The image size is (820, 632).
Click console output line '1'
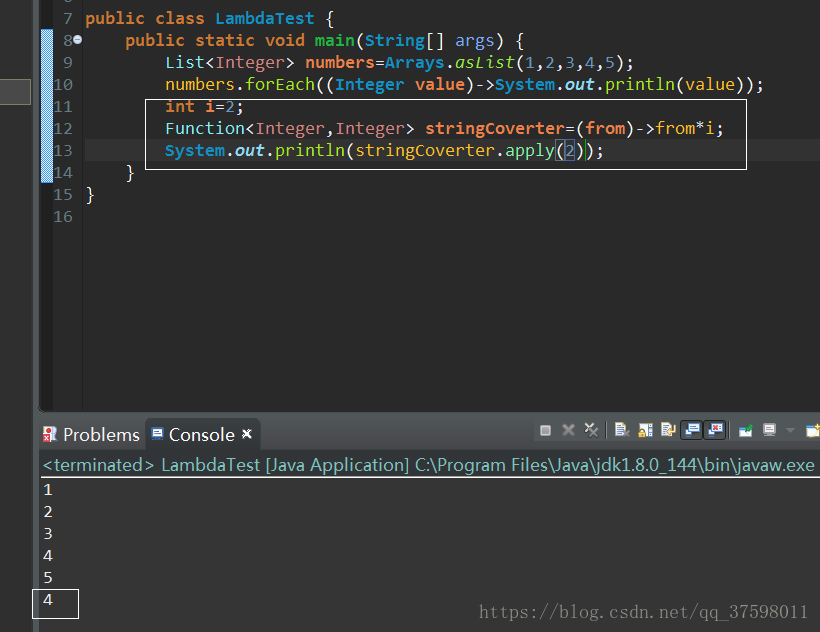(x=48, y=490)
